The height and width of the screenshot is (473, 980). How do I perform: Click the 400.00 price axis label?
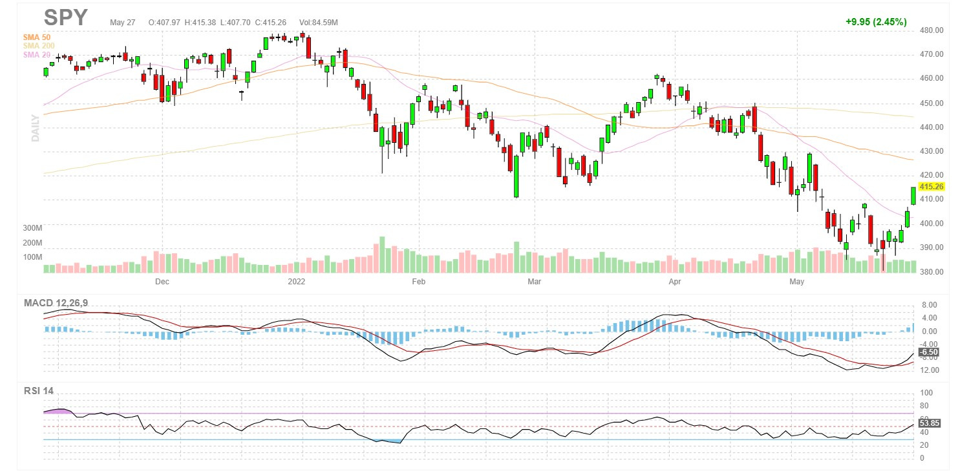click(x=932, y=224)
